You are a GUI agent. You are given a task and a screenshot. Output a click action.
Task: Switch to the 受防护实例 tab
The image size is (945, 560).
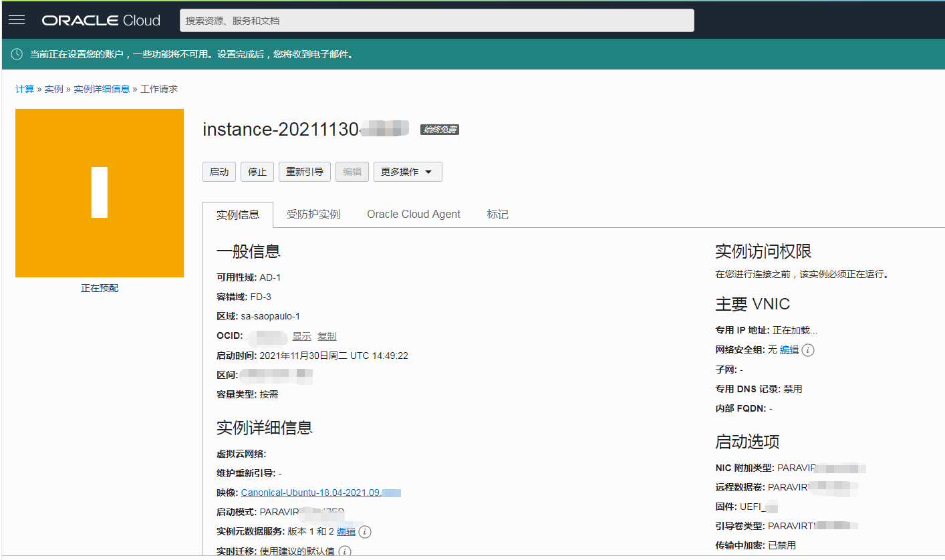point(313,215)
